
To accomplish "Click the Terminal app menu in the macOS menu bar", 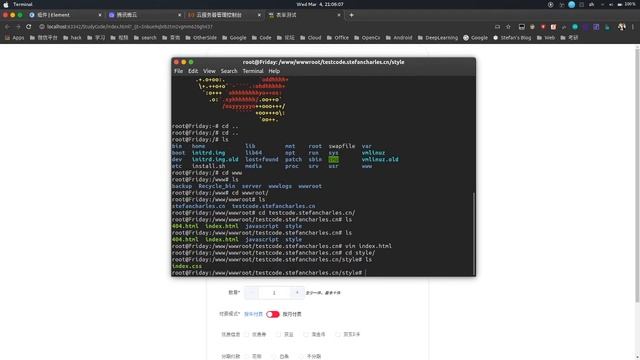I will (x=22, y=4).
